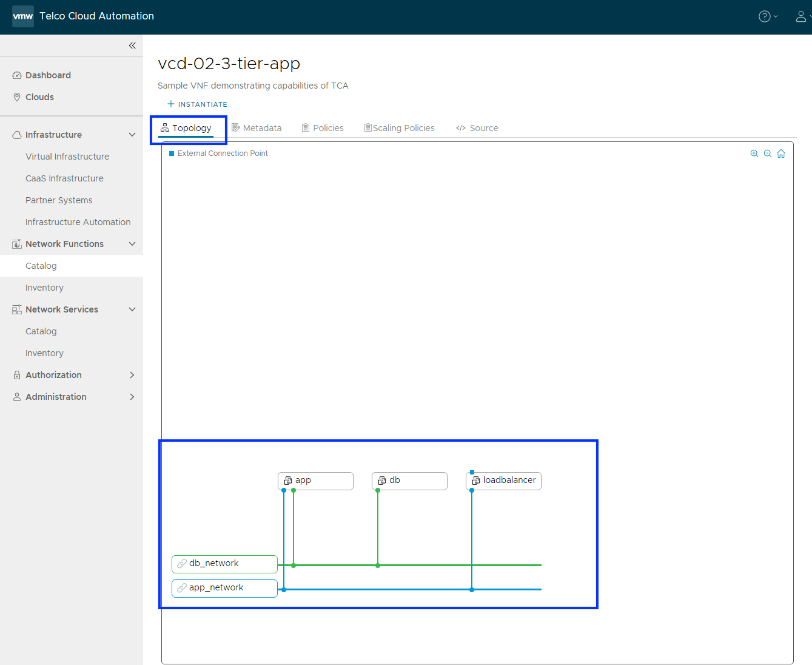812x665 pixels.
Task: Reset topology view with home icon
Action: (781, 154)
